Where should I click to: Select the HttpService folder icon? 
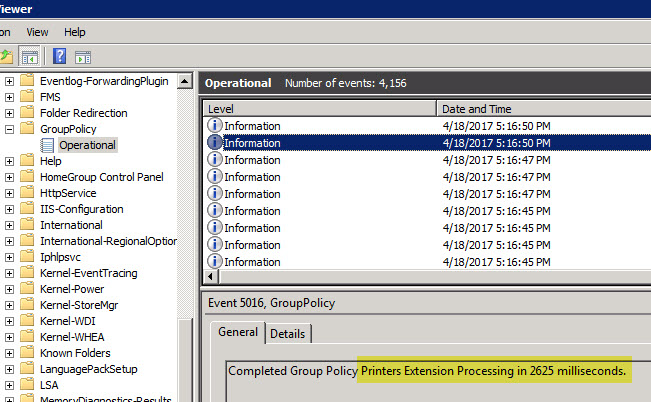click(x=27, y=192)
